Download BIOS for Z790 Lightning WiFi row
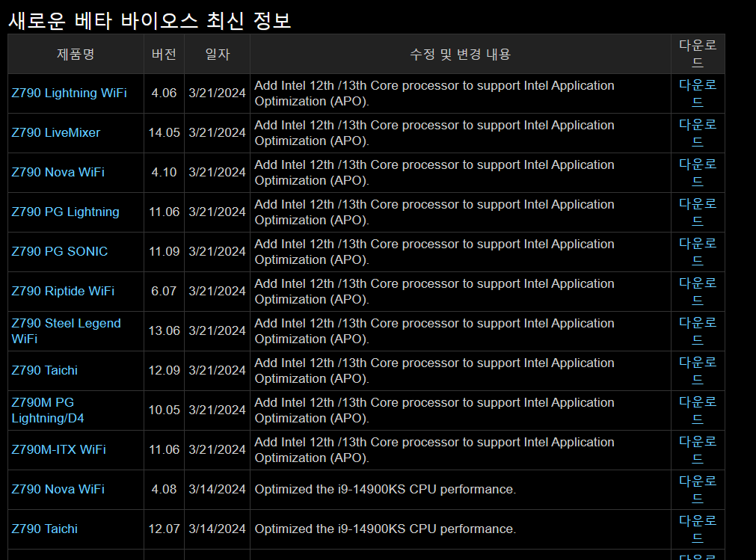Viewport: 756px width, 560px height. click(698, 93)
